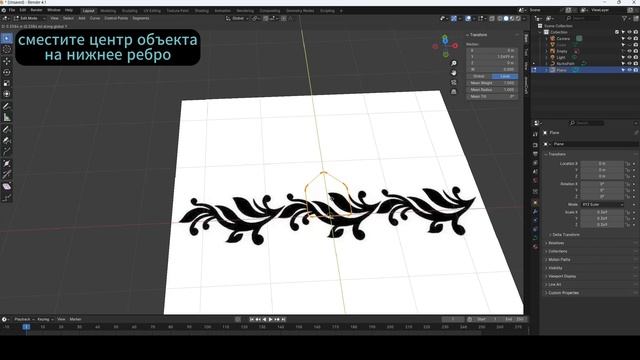Open rotation Mode XYZ Euler dropdown
Image resolution: width=640 pixels, height=360 pixels.
(602, 204)
